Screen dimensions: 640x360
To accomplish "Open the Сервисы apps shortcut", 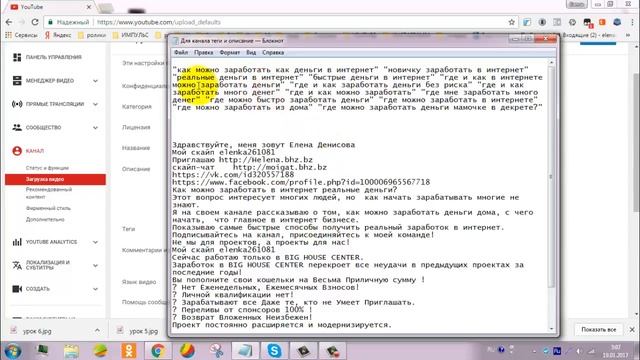I will click(21, 36).
